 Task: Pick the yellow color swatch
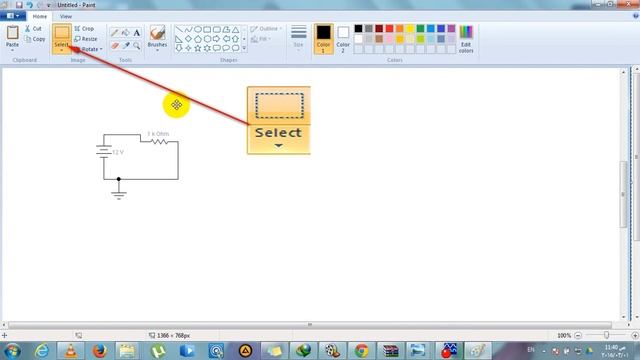[410, 29]
